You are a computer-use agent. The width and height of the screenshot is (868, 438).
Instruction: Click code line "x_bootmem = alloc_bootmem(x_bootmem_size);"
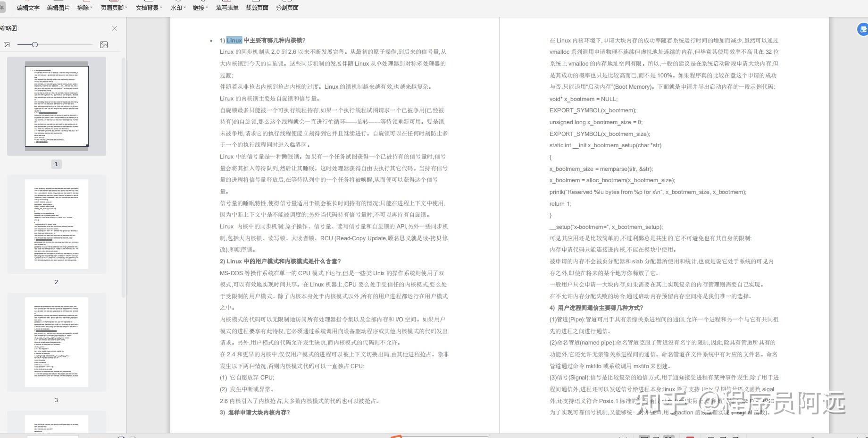pos(612,180)
